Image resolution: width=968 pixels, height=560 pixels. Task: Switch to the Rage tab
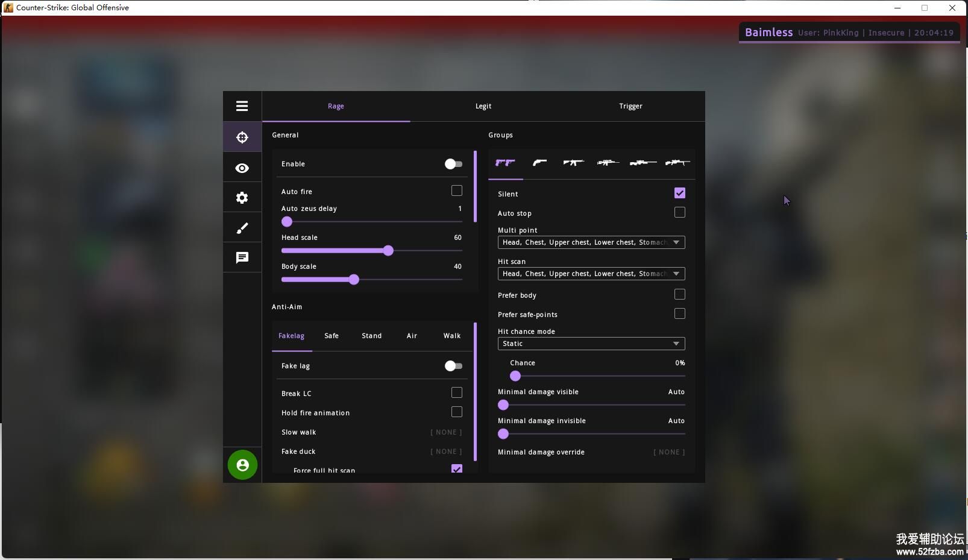pos(336,106)
